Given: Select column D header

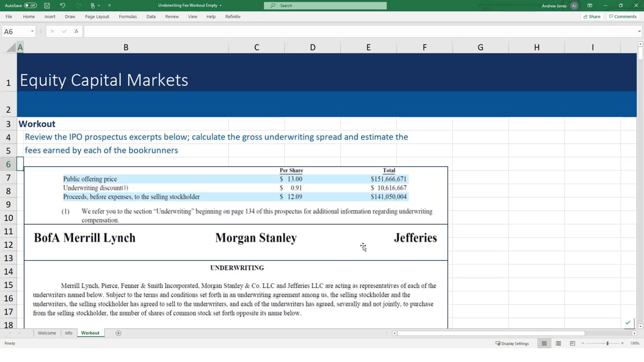Looking at the screenshot, I should (x=312, y=47).
